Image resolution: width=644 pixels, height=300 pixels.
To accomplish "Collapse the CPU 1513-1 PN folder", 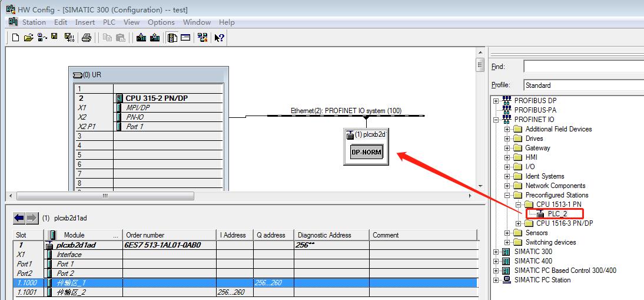I will (x=519, y=205).
